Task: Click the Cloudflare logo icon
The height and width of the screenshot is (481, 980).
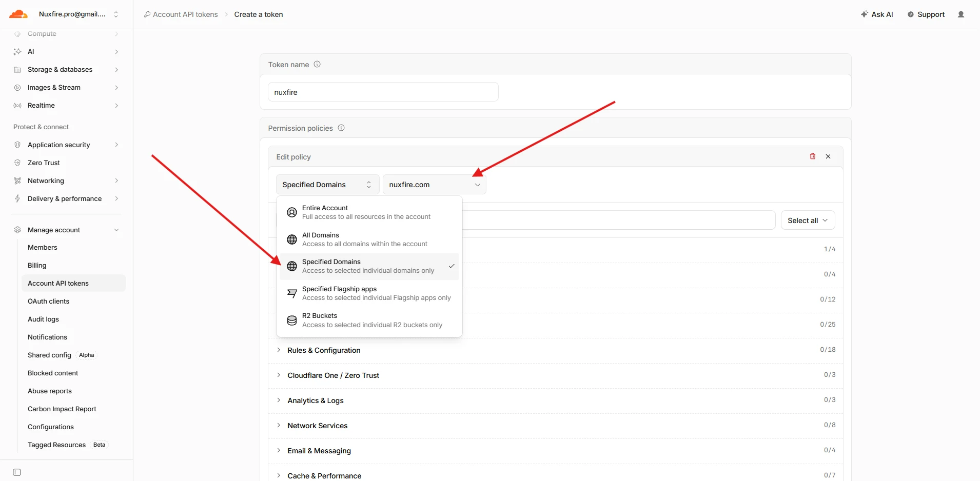Action: pos(18,14)
